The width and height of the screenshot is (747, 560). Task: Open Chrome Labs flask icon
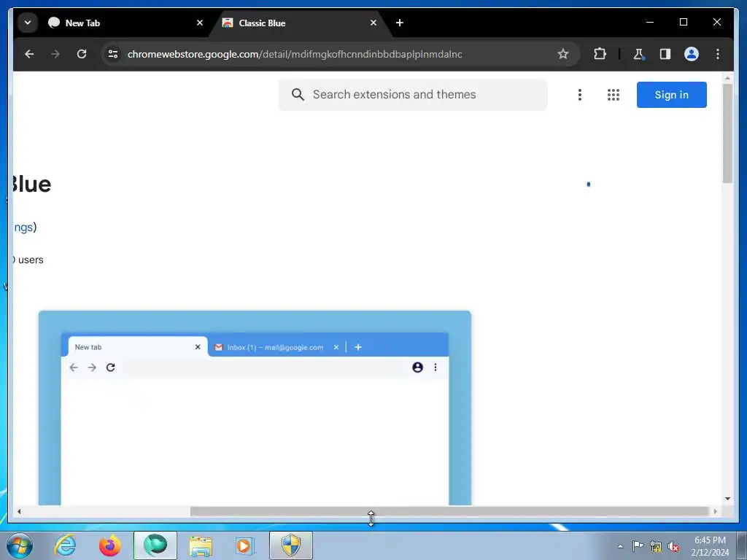point(638,54)
